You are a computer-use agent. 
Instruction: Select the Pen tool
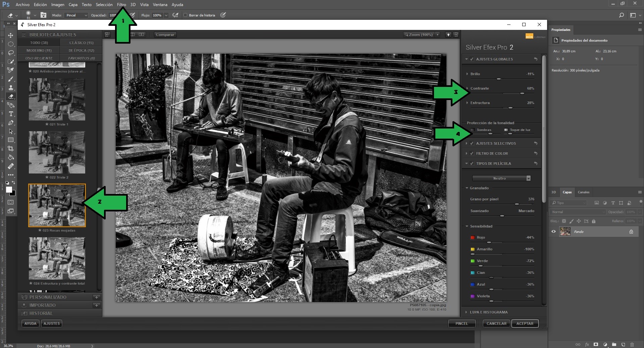click(x=11, y=122)
